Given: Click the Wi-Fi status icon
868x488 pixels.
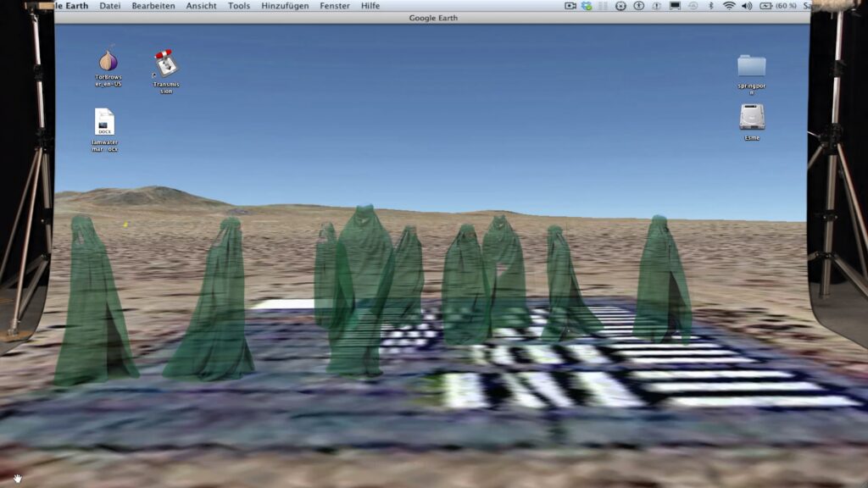Looking at the screenshot, I should point(729,6).
